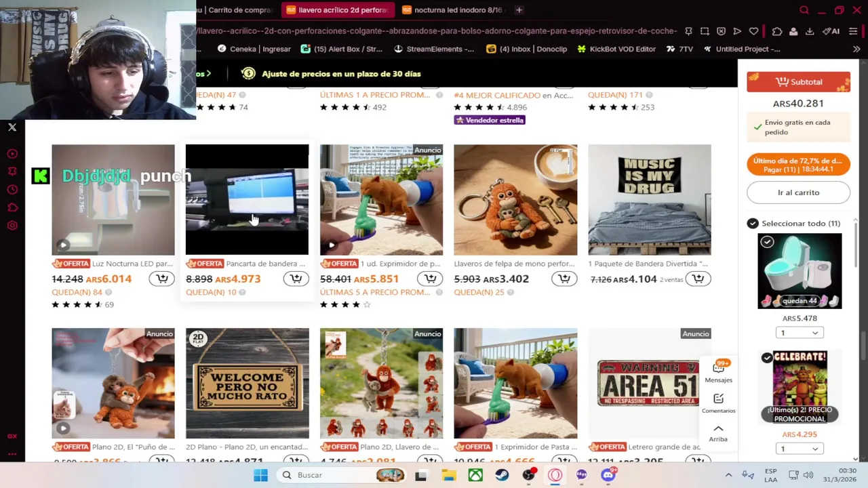This screenshot has height=488, width=868.
Task: Open the sidebar pinboards icon
Action: [x=12, y=171]
